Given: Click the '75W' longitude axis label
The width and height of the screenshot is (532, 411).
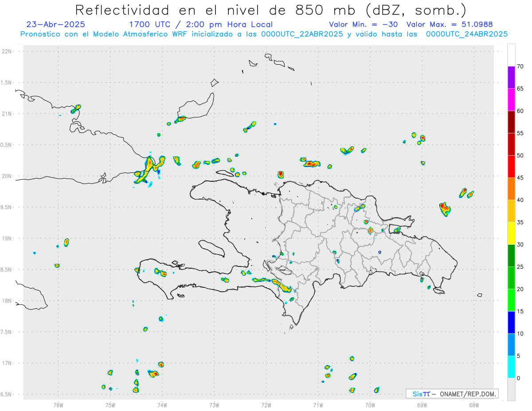Looking at the screenshot, I should pos(110,404).
